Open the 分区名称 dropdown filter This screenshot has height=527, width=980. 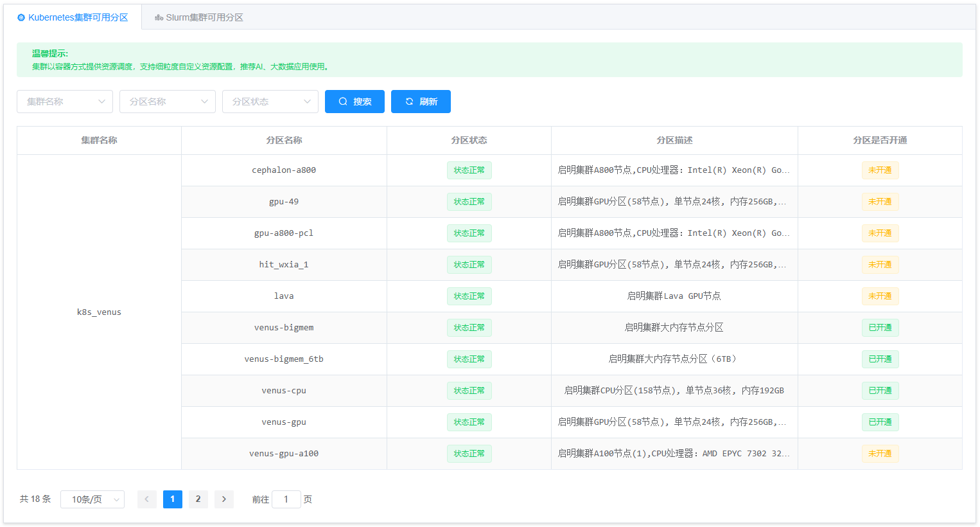pyautogui.click(x=168, y=102)
